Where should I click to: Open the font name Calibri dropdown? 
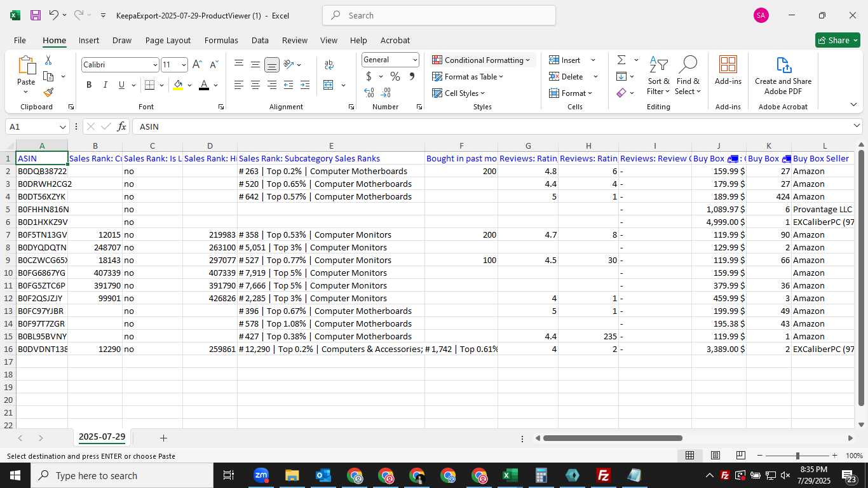click(x=154, y=65)
